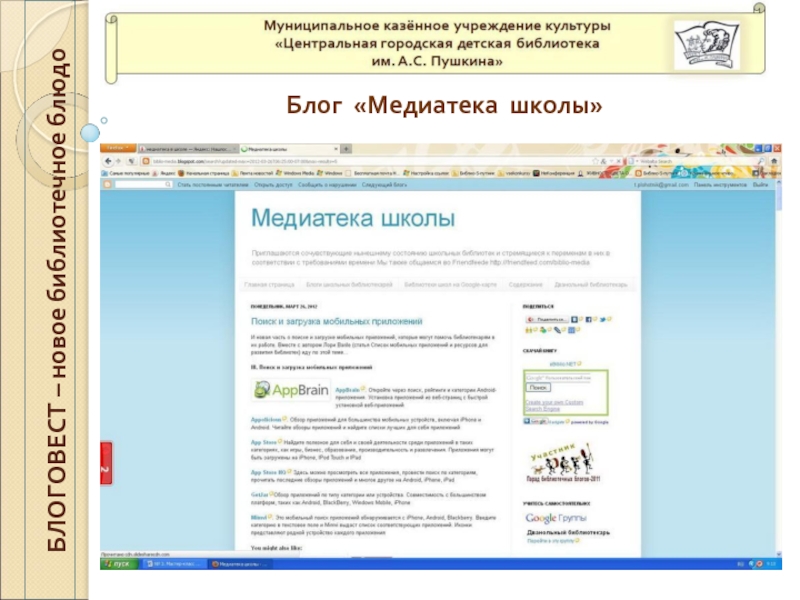Open the Главная страница page tab
The image size is (800, 600).
click(x=269, y=285)
